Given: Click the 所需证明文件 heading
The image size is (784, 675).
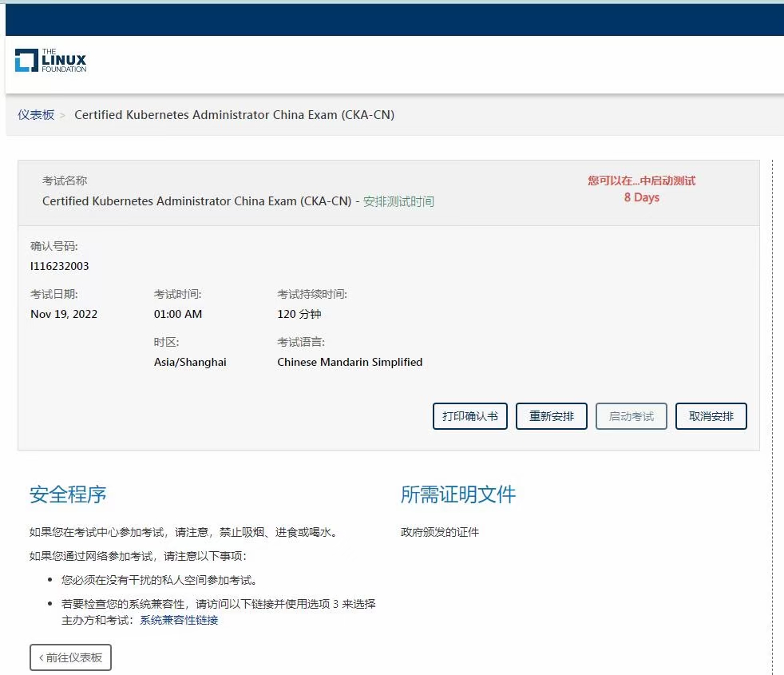Looking at the screenshot, I should pos(458,494).
